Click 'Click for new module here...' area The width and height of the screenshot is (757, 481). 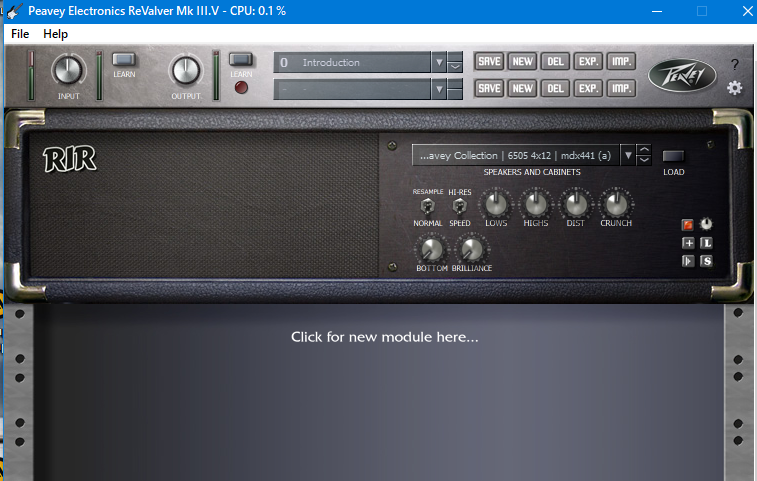click(x=384, y=337)
